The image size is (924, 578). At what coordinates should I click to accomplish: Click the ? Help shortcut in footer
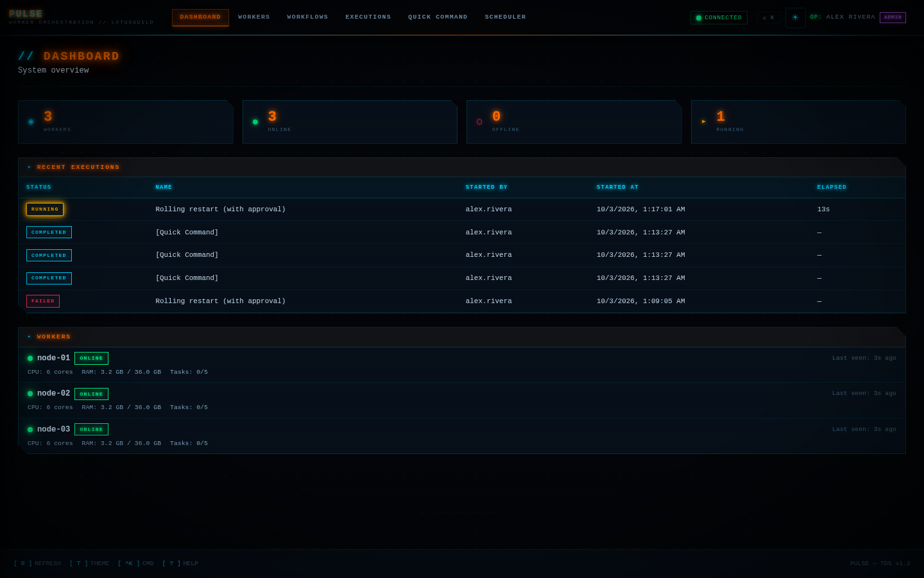(180, 564)
